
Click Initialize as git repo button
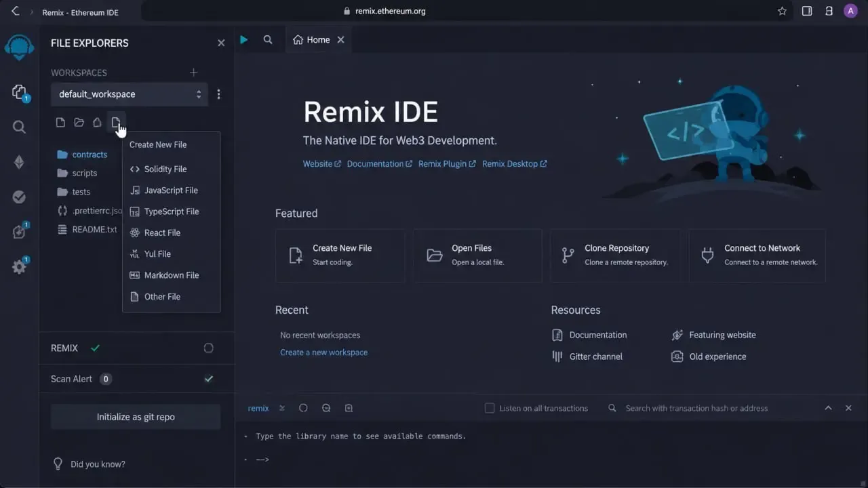[136, 417]
